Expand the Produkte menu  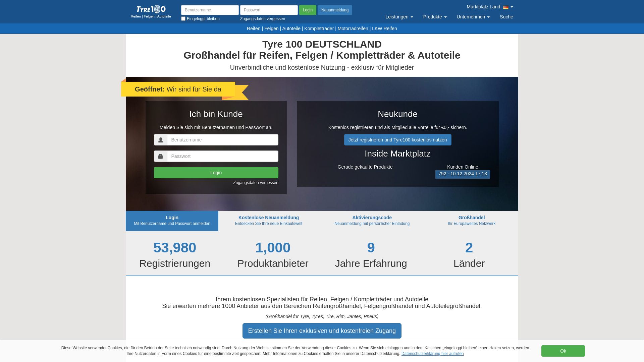[435, 17]
